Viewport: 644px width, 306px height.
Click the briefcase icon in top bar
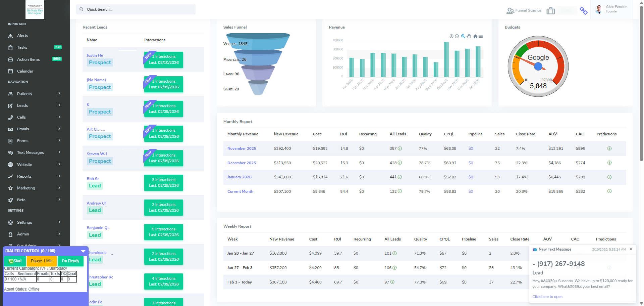point(550,11)
